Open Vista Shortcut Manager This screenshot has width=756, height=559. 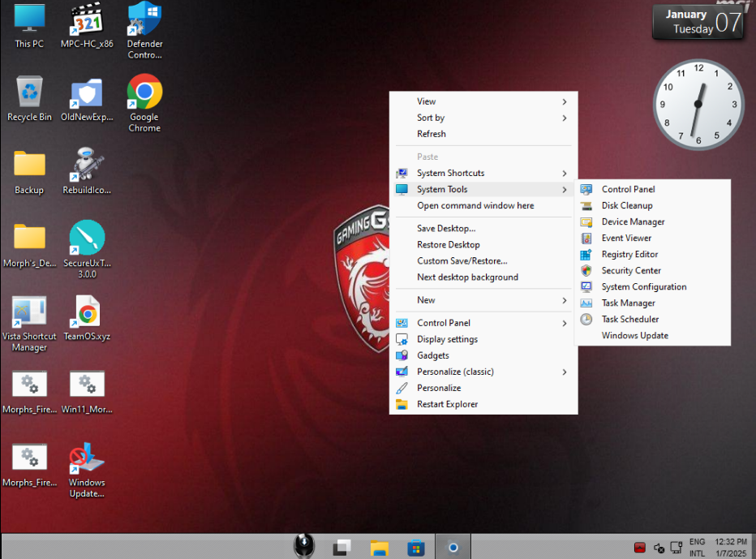pos(29,323)
